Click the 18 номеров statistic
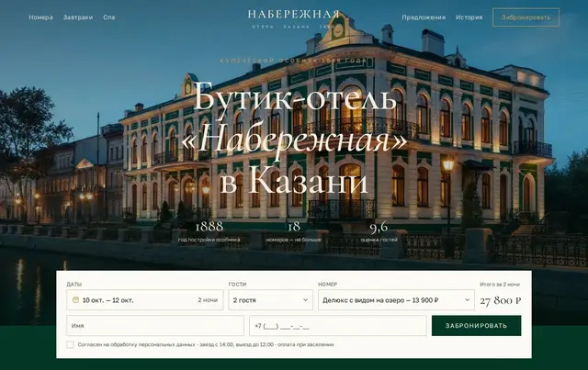This screenshot has width=588, height=370. tap(294, 231)
